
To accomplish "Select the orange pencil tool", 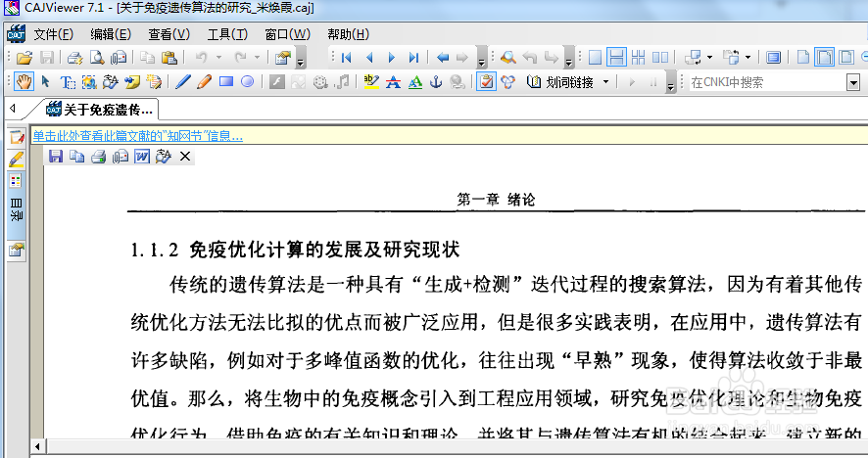I will click(205, 82).
